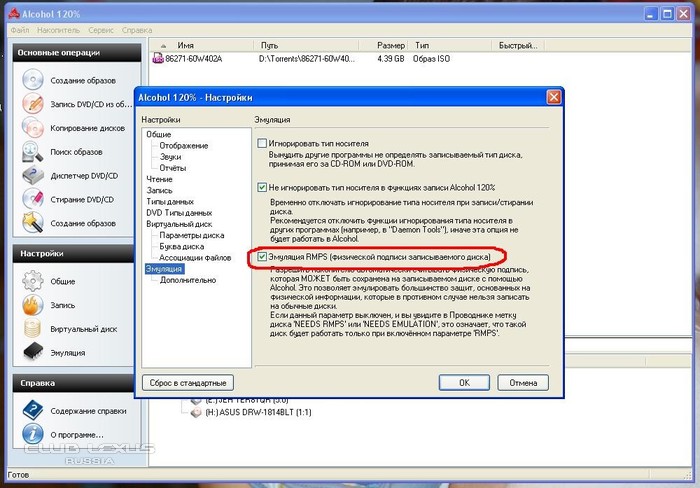Select the Стирание DVD/CD sidebar icon
This screenshot has width=700, height=488.
click(x=33, y=199)
